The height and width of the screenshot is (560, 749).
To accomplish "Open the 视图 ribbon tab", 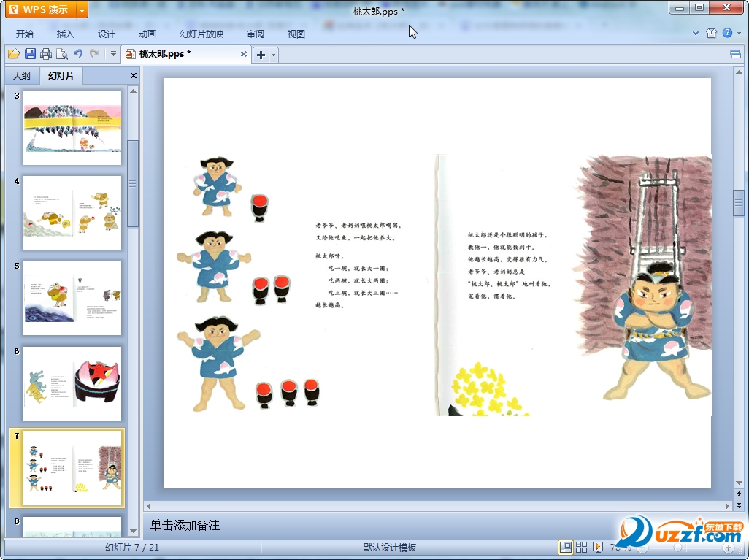I will point(296,34).
